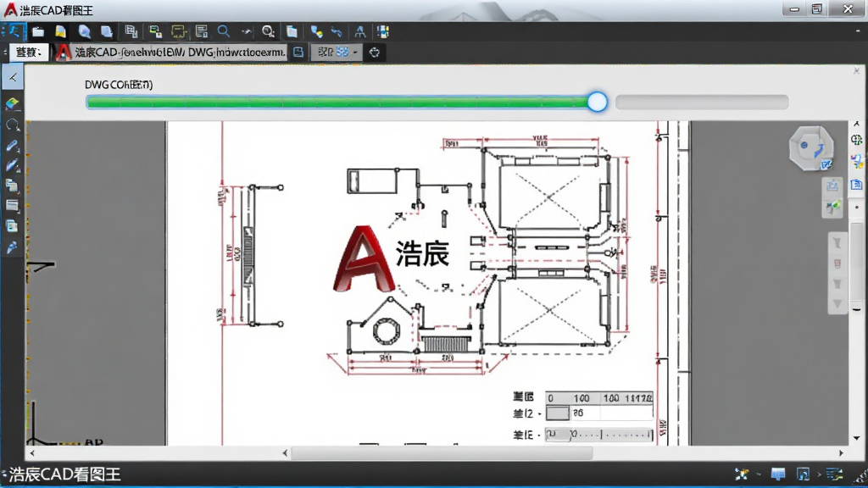This screenshot has width=868, height=488.
Task: Click the Autodesk logo in drawing center
Action: coord(364,258)
